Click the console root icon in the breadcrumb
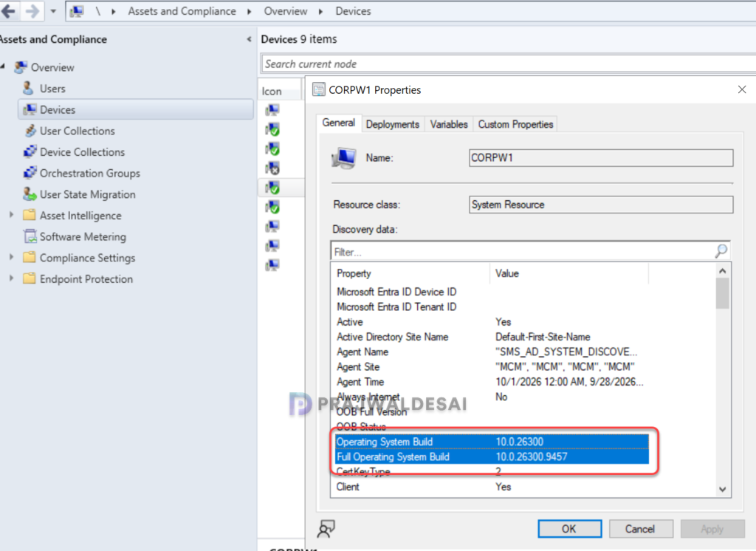 click(x=77, y=11)
